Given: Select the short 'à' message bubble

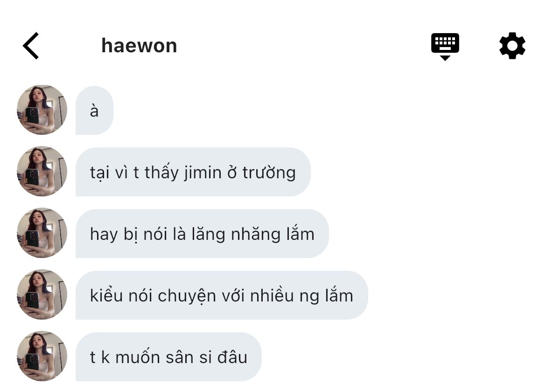Looking at the screenshot, I should coord(94,110).
